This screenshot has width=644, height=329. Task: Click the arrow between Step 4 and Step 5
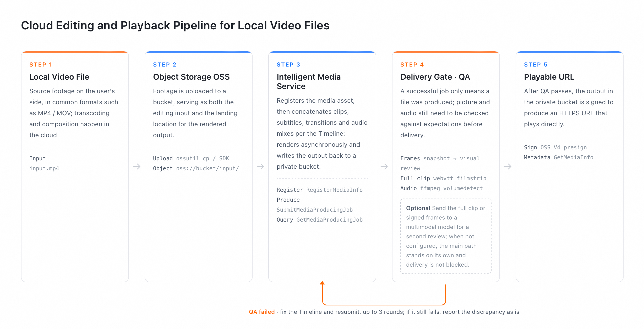[x=508, y=167]
